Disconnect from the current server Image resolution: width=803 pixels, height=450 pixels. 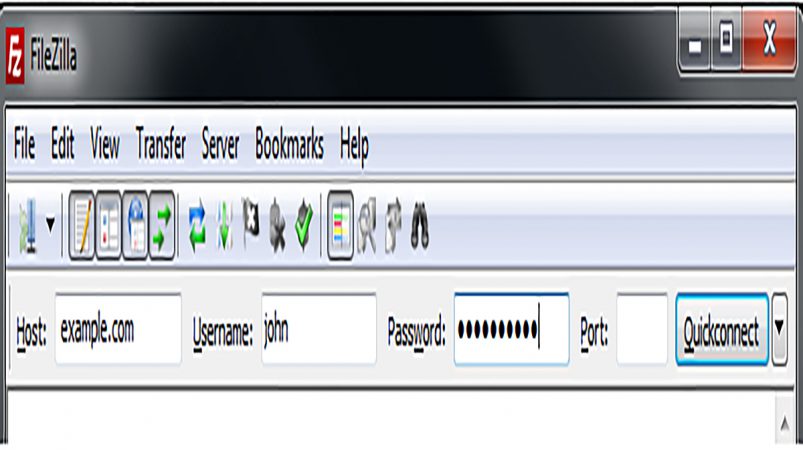(277, 225)
